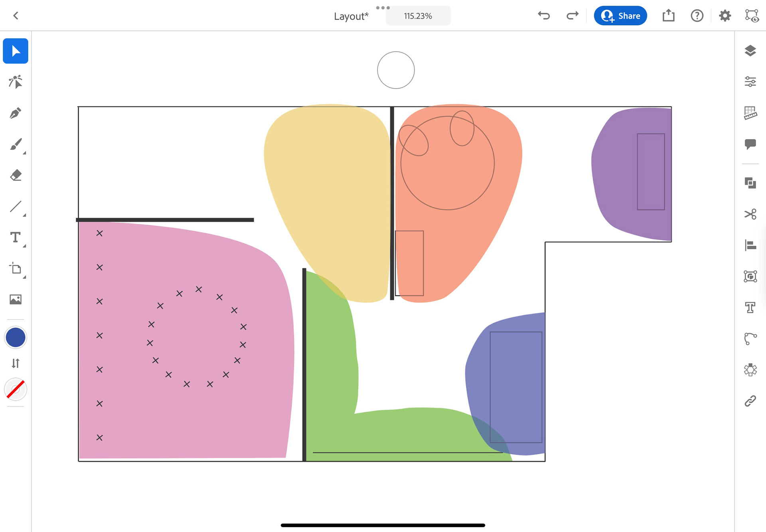This screenshot has width=766, height=532.
Task: Open the Artboard tool
Action: pos(15,268)
